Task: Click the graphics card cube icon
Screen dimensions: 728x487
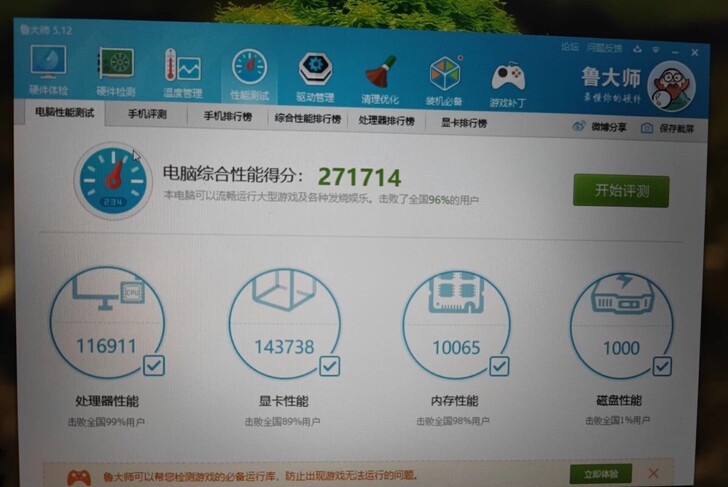Action: 284,290
